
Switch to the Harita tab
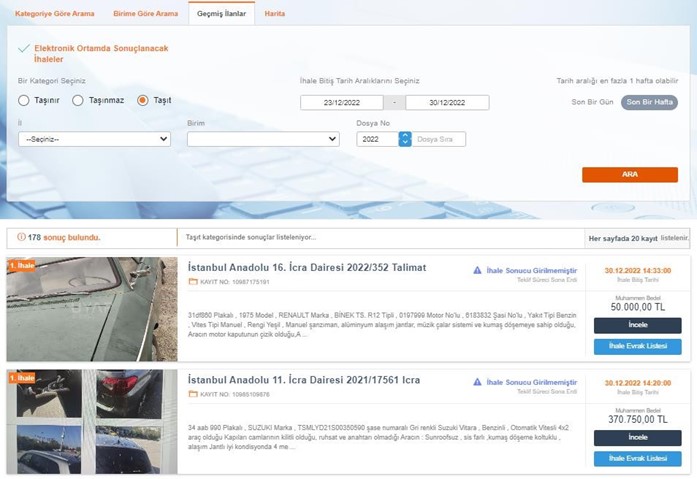(275, 13)
